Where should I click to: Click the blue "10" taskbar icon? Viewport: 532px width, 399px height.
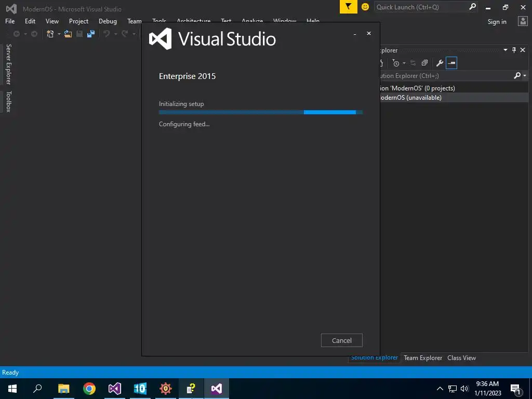(x=140, y=388)
